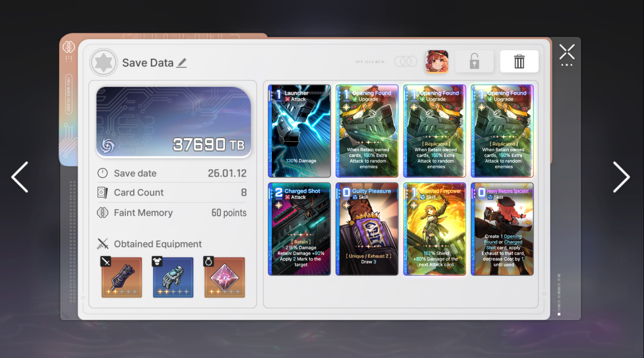Open the Guilty Pleasure skill card
The image size is (644, 358).
[367, 229]
